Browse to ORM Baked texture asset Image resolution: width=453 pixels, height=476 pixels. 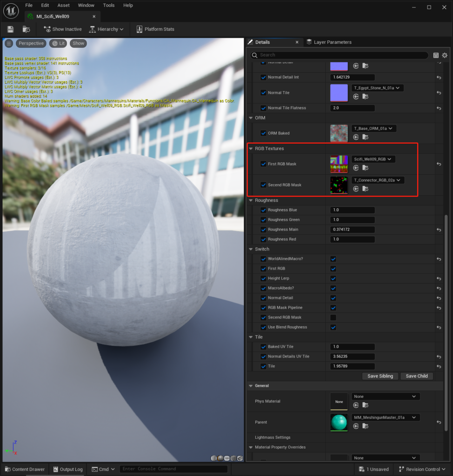(x=365, y=137)
